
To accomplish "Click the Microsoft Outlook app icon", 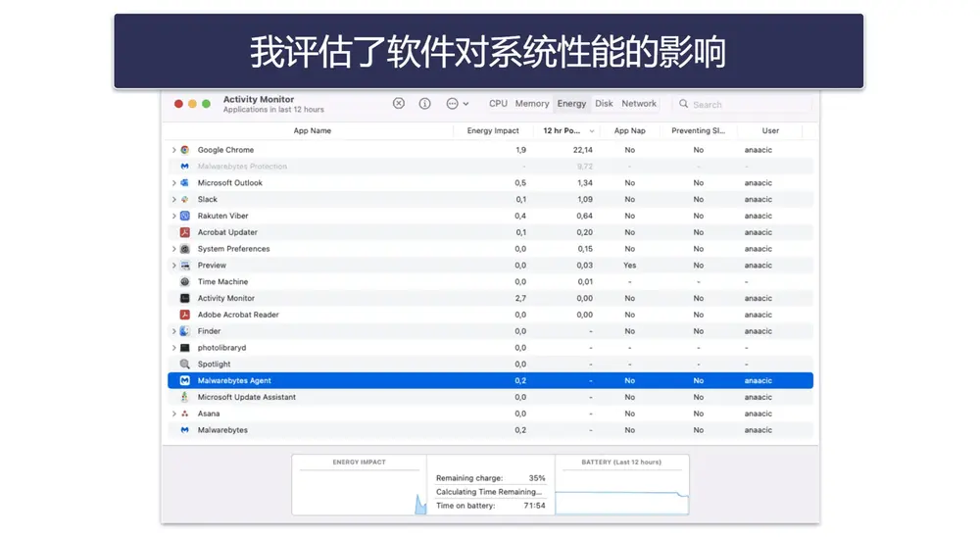I will coord(184,183).
